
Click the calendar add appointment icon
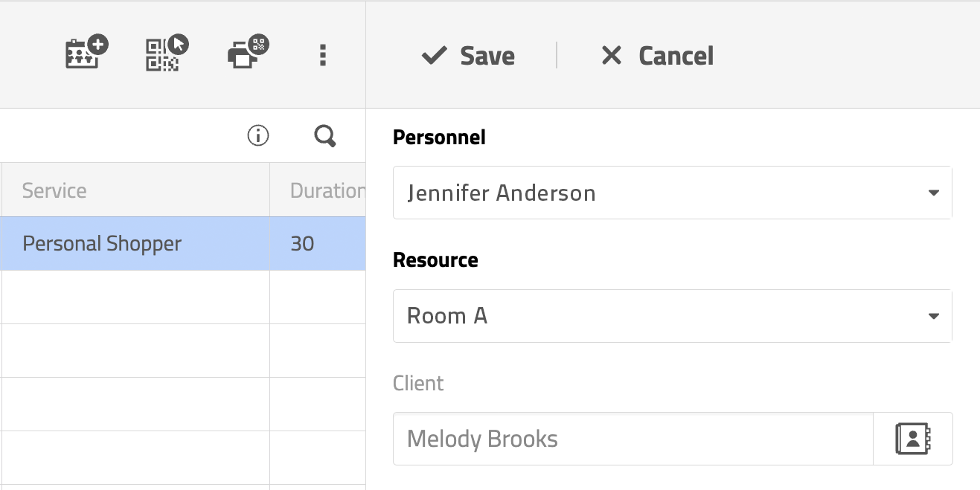[86, 54]
